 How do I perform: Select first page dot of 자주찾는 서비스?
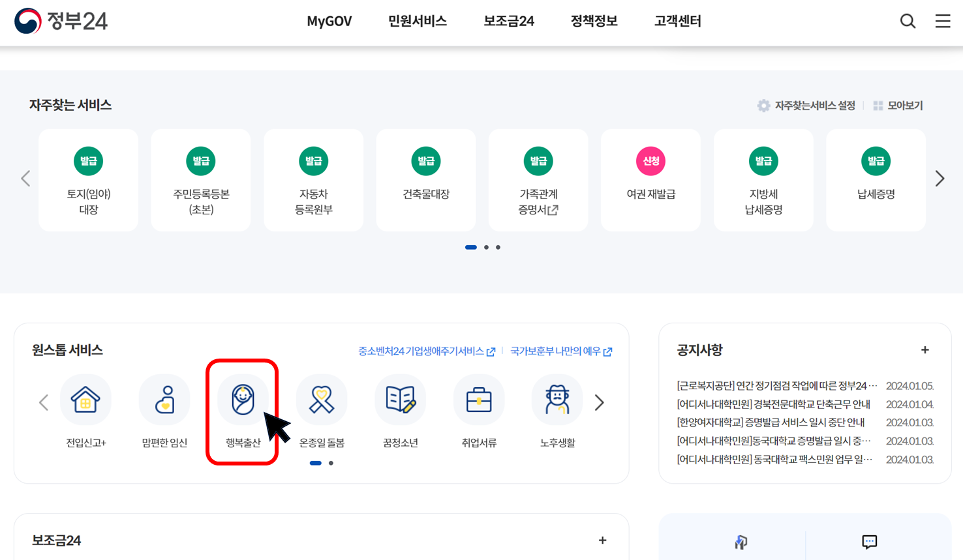471,247
